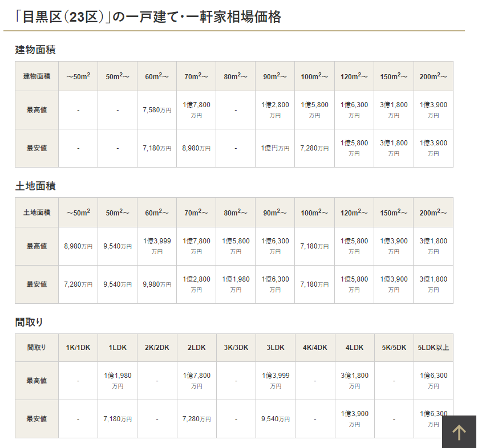
Task: Click 1億2,800万円 in building area 最高値 row
Action: 275,110
